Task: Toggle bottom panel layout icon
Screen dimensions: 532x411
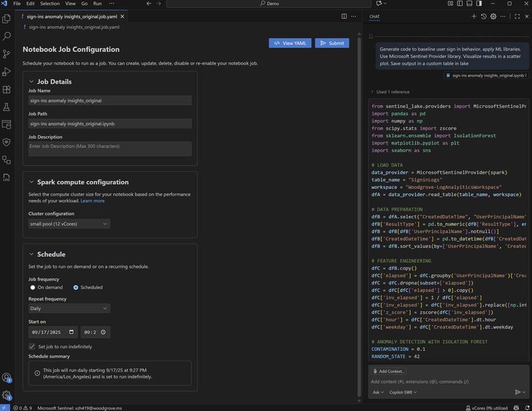Action: (x=469, y=3)
